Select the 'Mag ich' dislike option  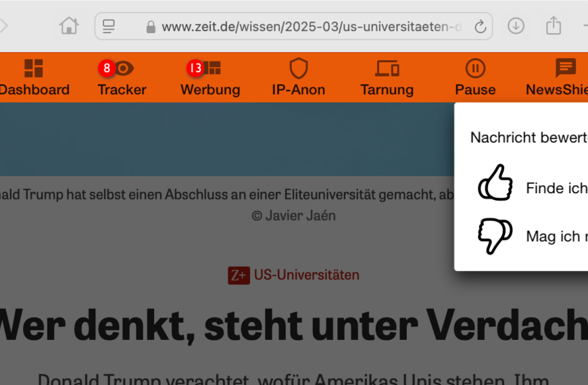[x=556, y=236]
